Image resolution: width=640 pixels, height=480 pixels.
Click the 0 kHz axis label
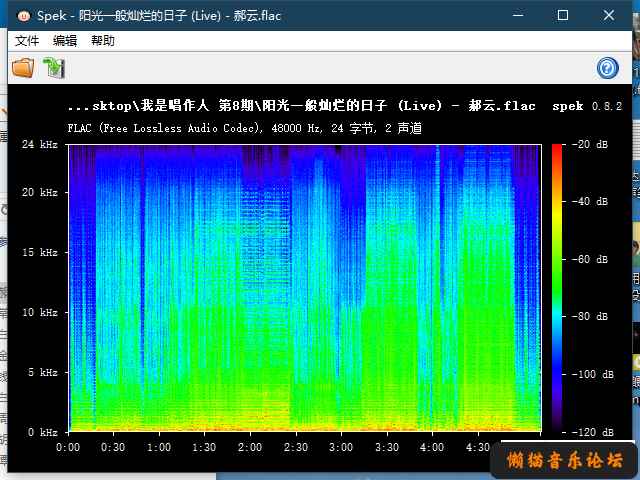pos(42,432)
